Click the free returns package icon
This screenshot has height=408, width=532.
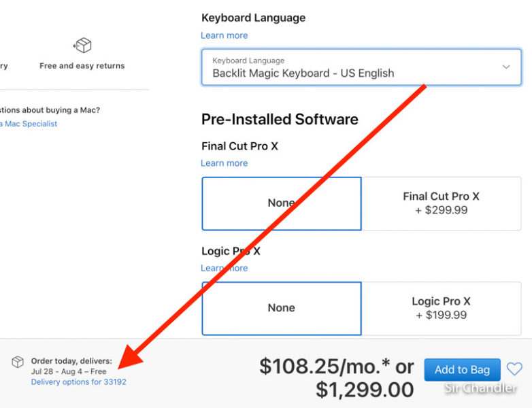[82, 46]
